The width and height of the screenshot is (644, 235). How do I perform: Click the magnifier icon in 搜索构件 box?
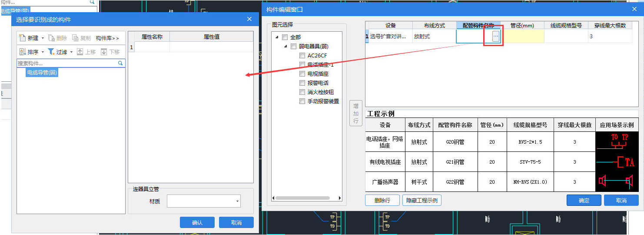pyautogui.click(x=121, y=63)
